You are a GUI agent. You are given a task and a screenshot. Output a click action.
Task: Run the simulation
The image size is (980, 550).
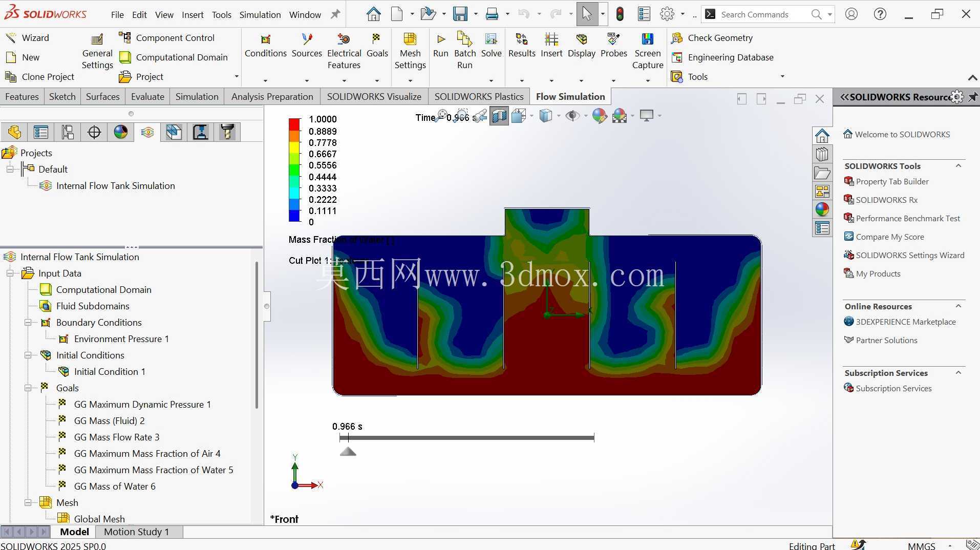point(440,46)
